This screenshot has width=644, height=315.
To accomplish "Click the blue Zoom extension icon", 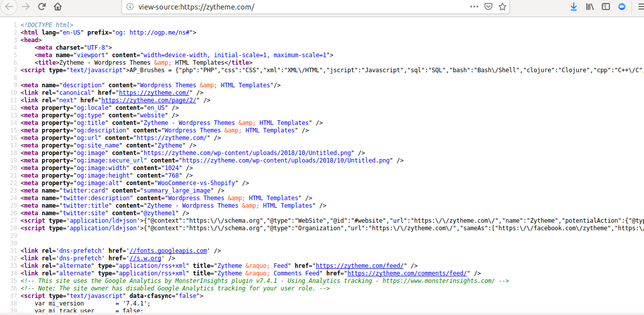I will click(x=622, y=7).
